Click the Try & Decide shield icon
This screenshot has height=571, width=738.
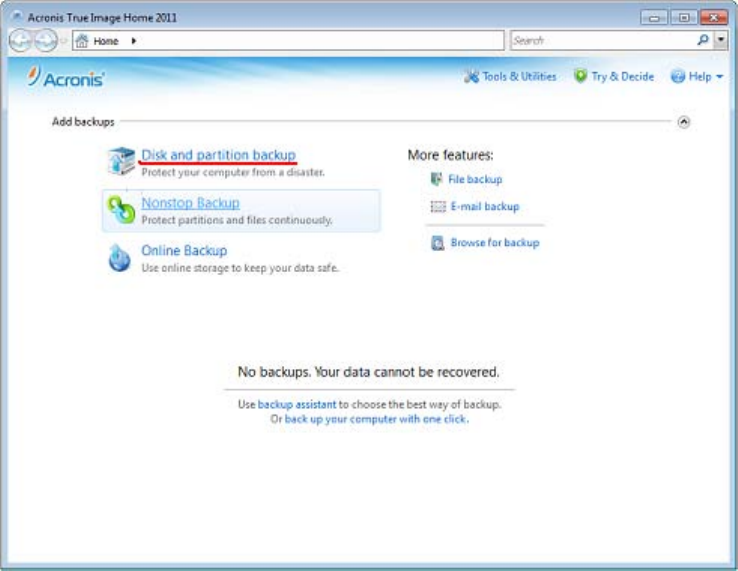coord(580,76)
